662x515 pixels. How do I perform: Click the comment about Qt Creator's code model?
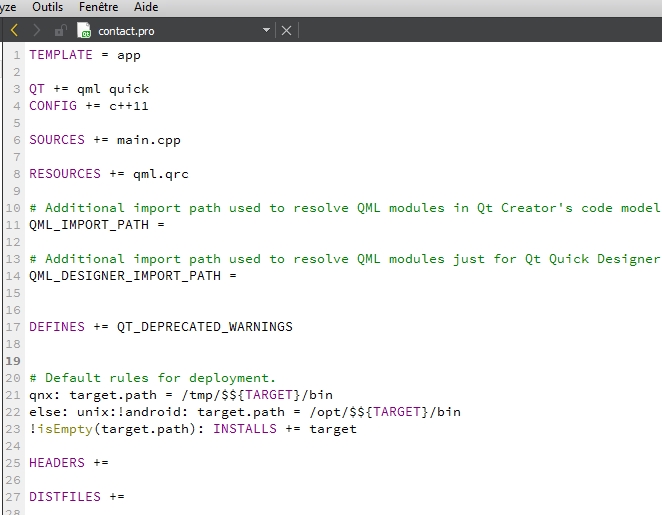[345, 208]
